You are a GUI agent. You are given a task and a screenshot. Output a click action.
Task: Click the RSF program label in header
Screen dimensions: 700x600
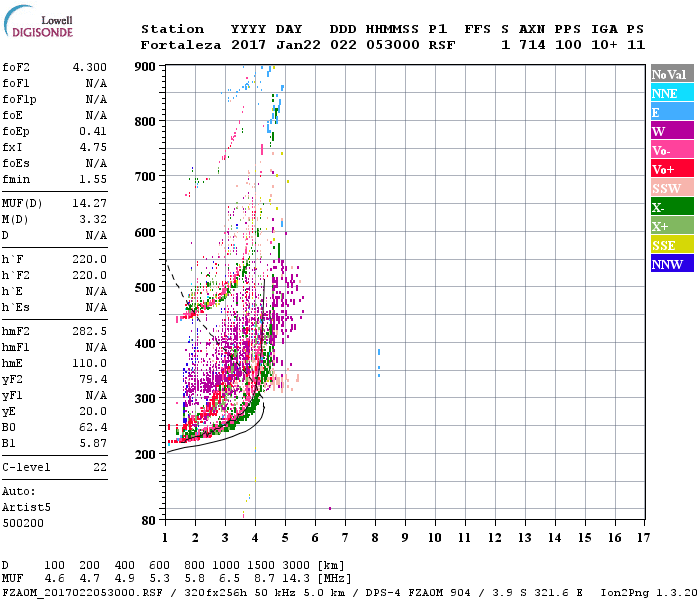point(442,45)
